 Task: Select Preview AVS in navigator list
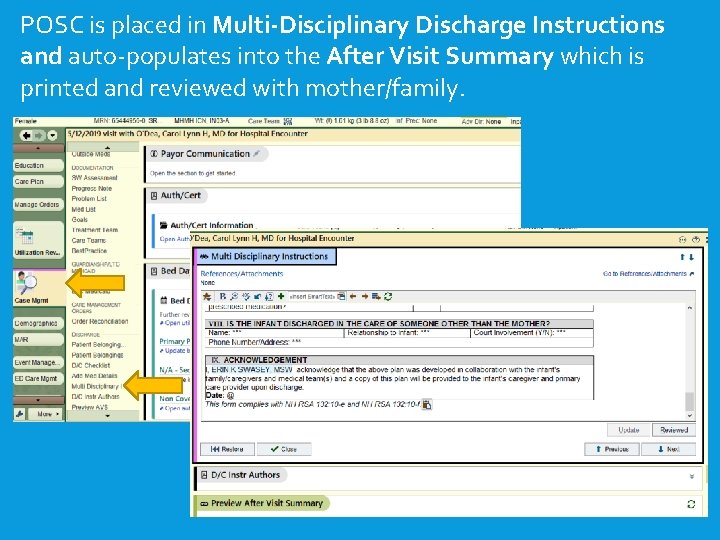coord(90,407)
